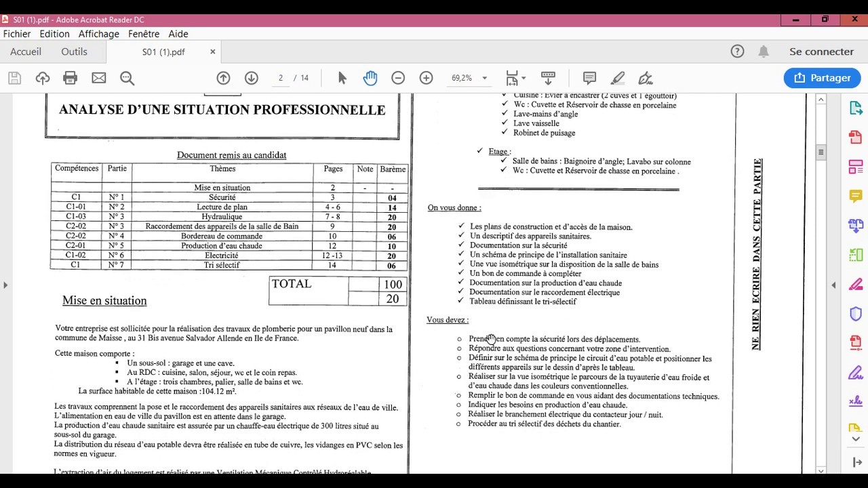Open the fit page options dropdown
Viewport: 868px width, 488px height.
click(515, 78)
